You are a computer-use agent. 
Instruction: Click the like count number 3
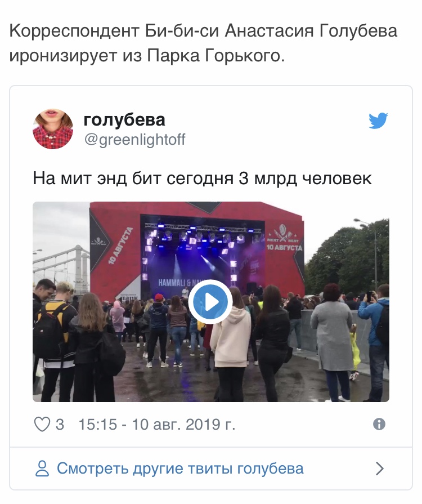(60, 424)
